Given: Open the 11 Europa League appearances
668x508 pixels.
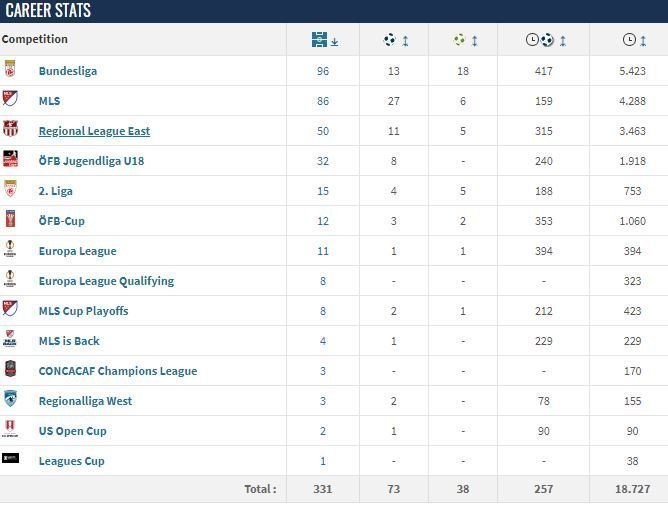Looking at the screenshot, I should [x=322, y=251].
